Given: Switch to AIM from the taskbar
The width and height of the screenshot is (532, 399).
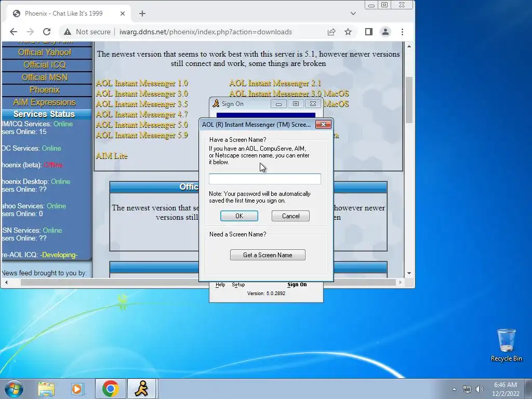Looking at the screenshot, I should pyautogui.click(x=141, y=389).
